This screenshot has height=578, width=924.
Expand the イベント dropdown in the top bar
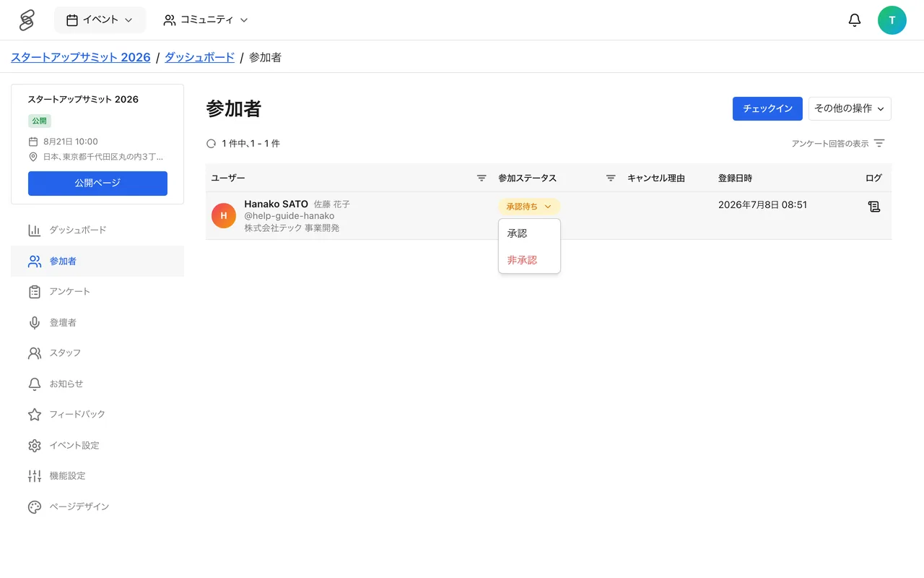point(100,20)
